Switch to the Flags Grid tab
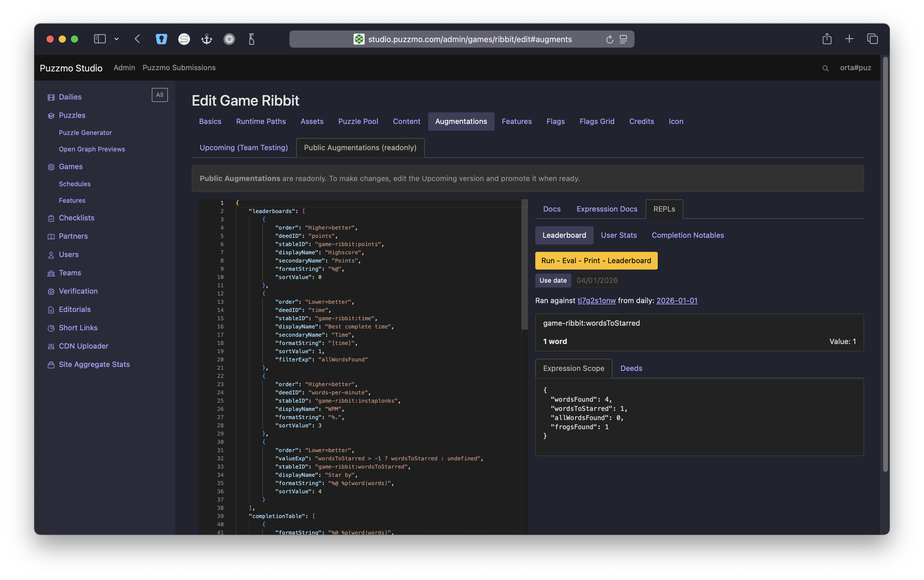The height and width of the screenshot is (580, 924). click(x=597, y=121)
